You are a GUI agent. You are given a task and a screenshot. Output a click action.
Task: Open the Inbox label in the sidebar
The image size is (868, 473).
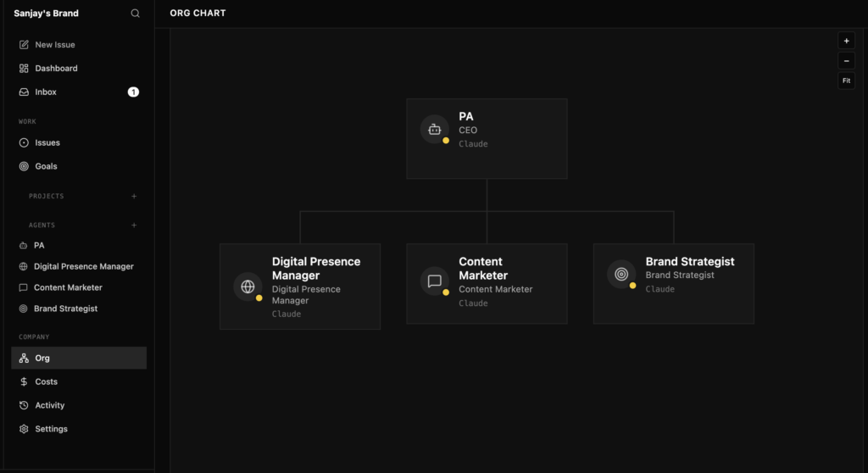pos(46,92)
